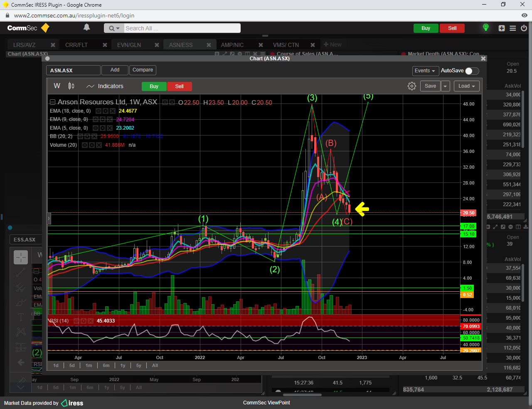
Task: Click the Buy button in chart toolbar
Action: coord(154,86)
